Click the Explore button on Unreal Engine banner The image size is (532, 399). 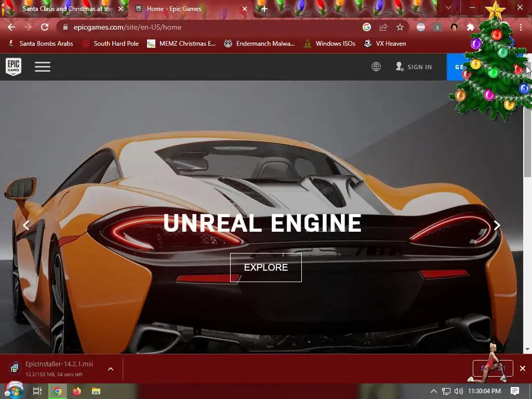(x=265, y=268)
